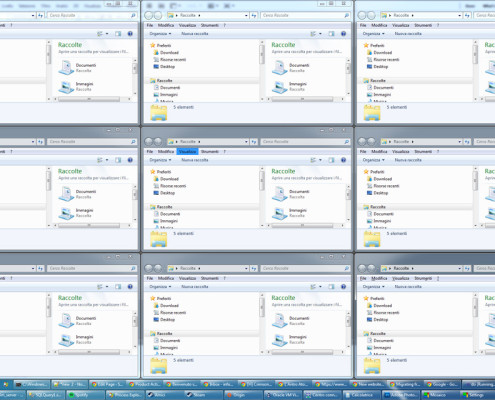
Task: Click Windows Start orb
Action: tap(6, 385)
